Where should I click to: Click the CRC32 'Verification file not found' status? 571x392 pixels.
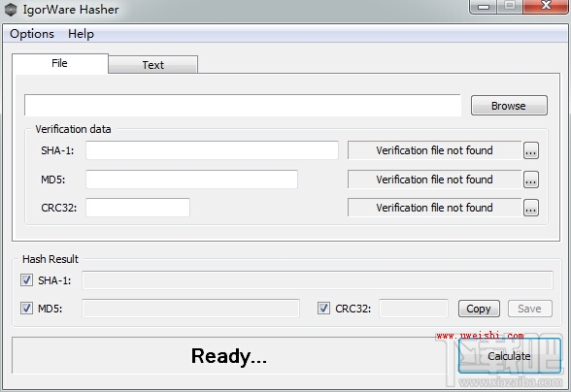click(434, 208)
